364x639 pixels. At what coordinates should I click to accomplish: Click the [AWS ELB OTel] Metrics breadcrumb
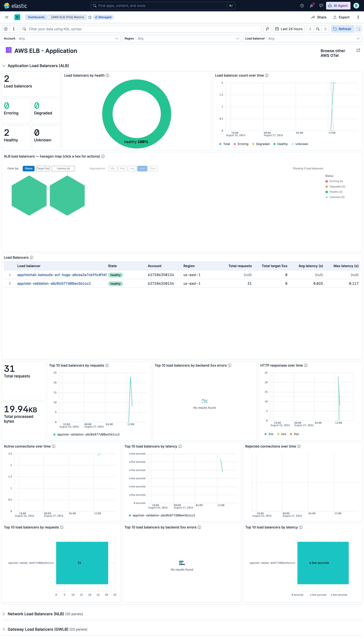(x=68, y=17)
